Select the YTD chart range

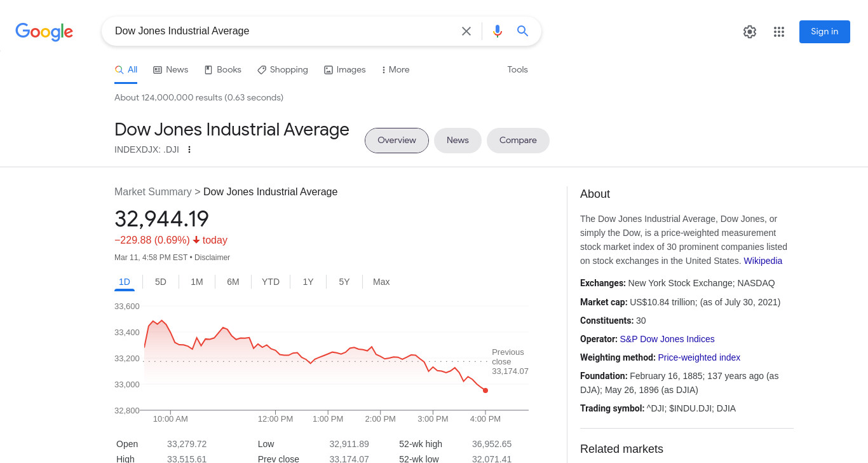[271, 282]
